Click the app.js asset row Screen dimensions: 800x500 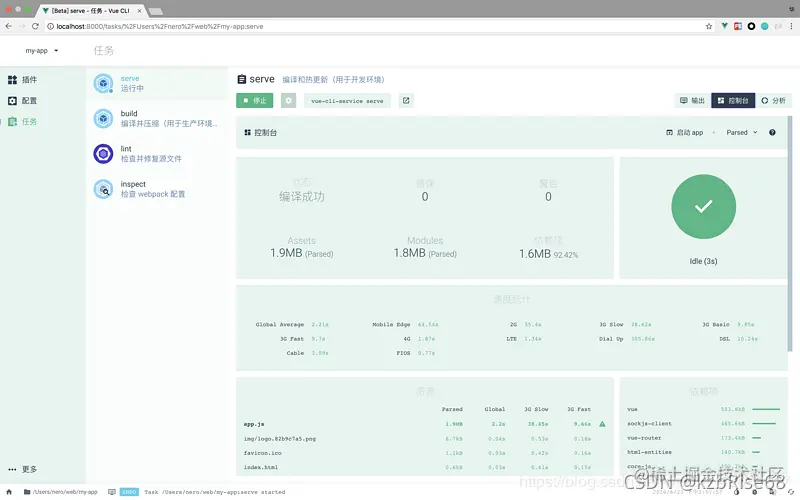[424, 424]
